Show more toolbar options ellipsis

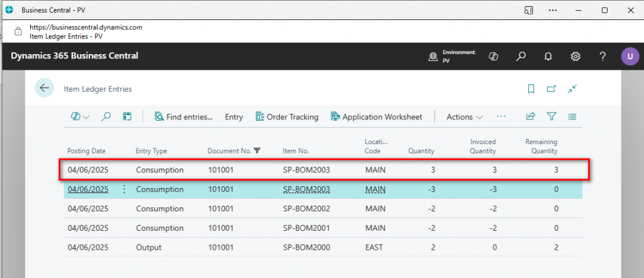(501, 116)
